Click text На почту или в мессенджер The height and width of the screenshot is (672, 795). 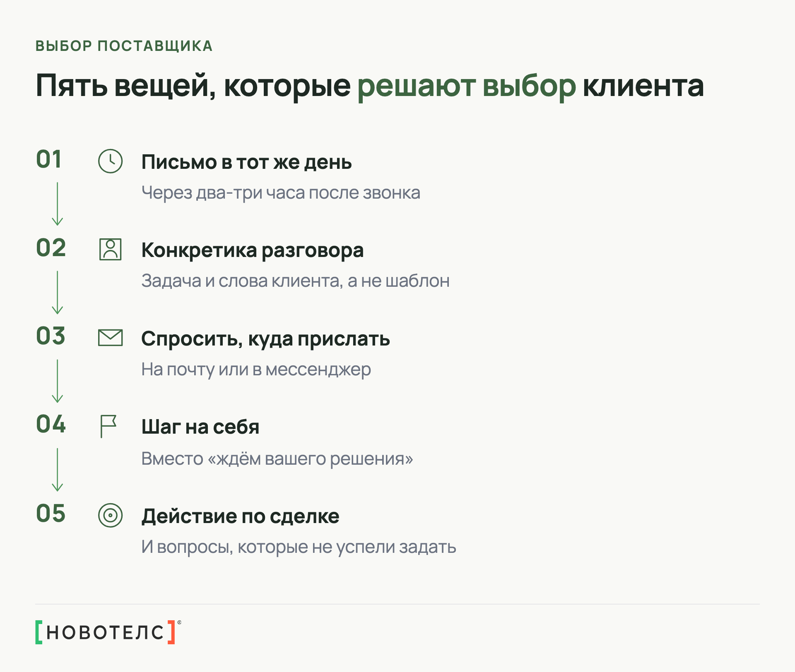[256, 370]
